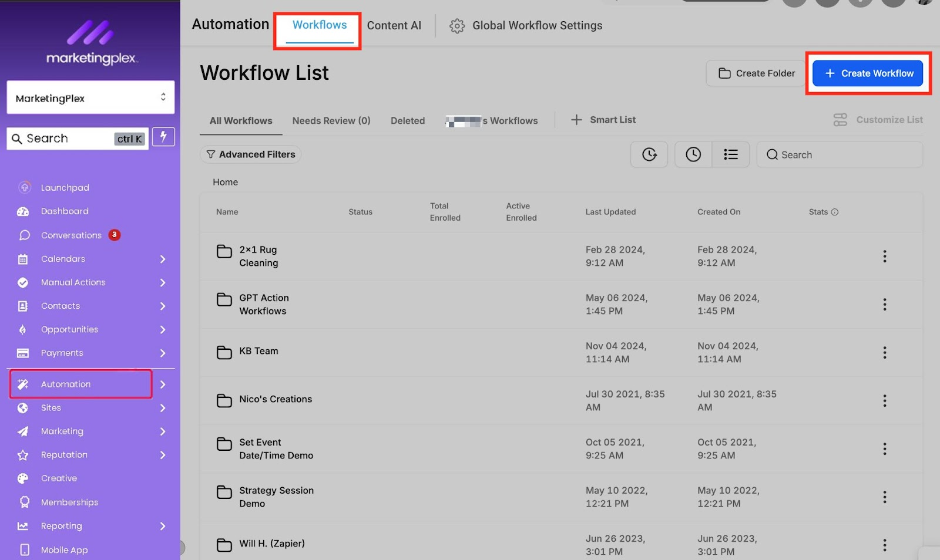Image resolution: width=940 pixels, height=560 pixels.
Task: Click the Status column header
Action: (360, 212)
